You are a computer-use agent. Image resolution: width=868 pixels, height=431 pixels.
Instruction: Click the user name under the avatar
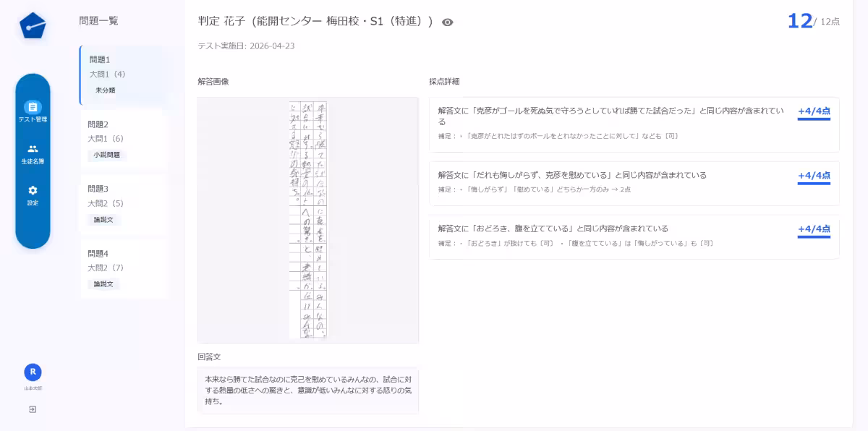pos(33,388)
